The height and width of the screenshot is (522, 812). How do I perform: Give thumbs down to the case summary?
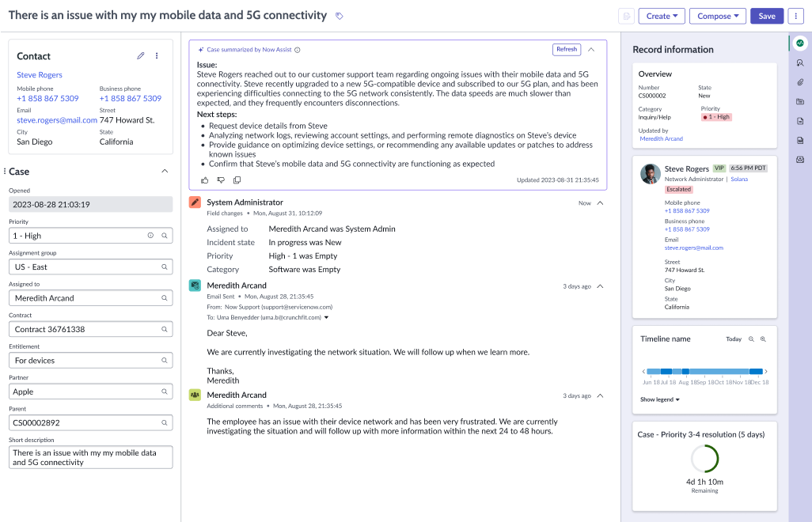pyautogui.click(x=221, y=180)
